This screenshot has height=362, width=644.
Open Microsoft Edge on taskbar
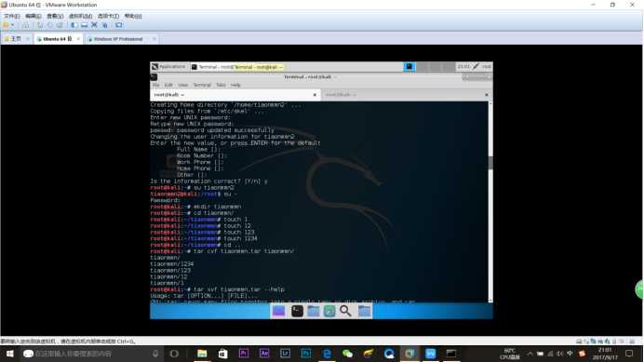coord(327,354)
